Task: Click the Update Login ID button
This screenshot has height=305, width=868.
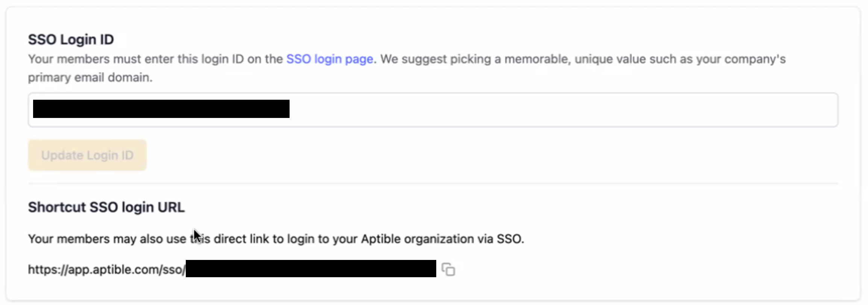Action: [87, 155]
